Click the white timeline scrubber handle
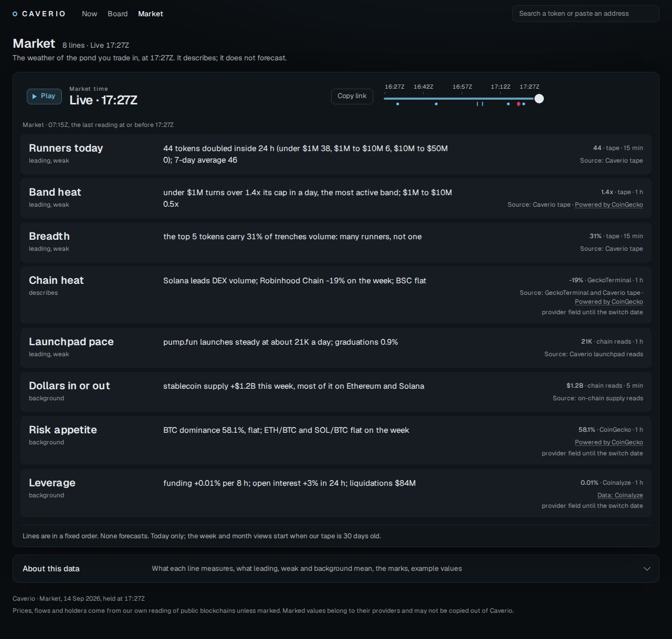 pos(539,99)
